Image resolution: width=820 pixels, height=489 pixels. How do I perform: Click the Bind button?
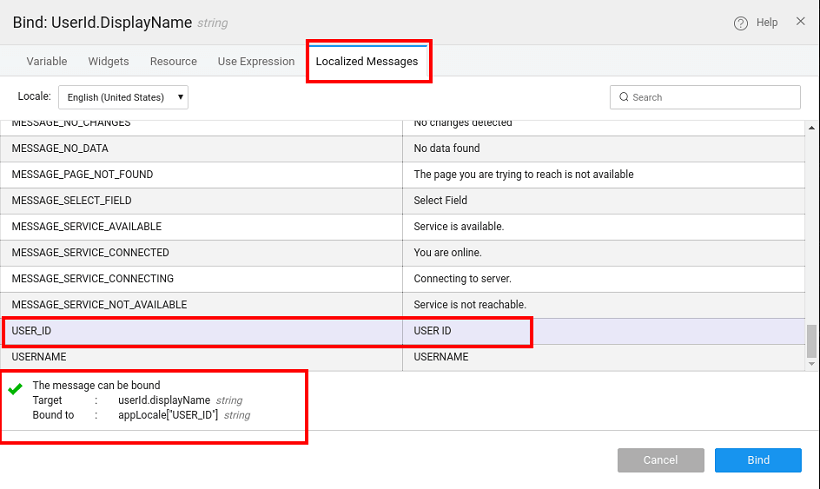click(758, 460)
